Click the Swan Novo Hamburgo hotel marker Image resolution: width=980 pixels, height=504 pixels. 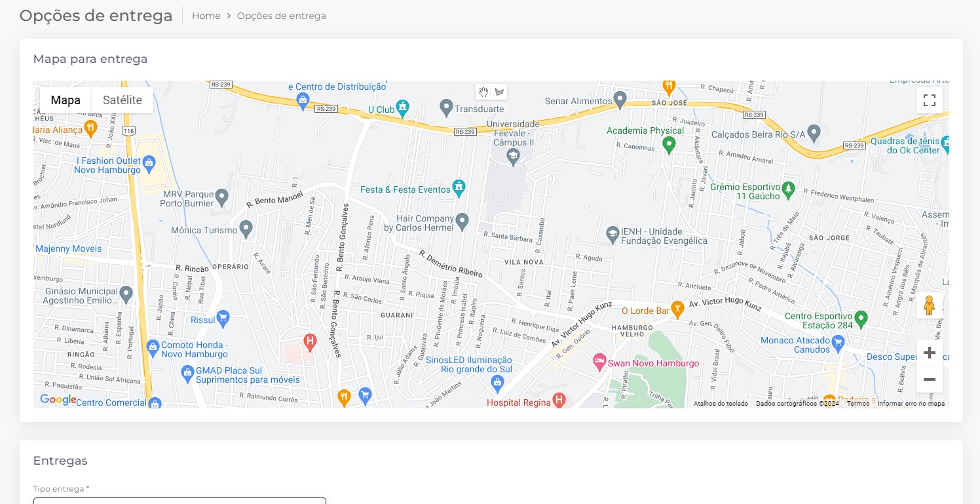[599, 360]
